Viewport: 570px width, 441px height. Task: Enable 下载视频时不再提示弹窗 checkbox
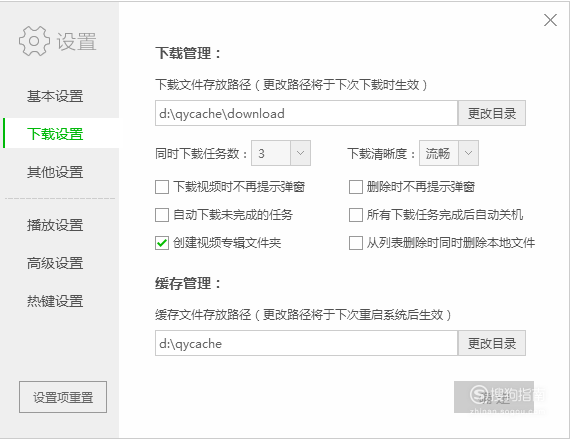click(x=162, y=187)
